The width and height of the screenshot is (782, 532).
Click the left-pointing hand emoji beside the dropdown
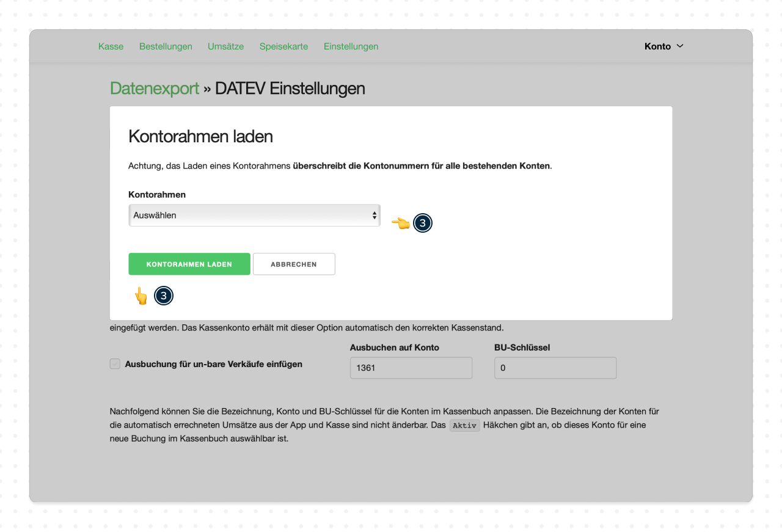(401, 224)
